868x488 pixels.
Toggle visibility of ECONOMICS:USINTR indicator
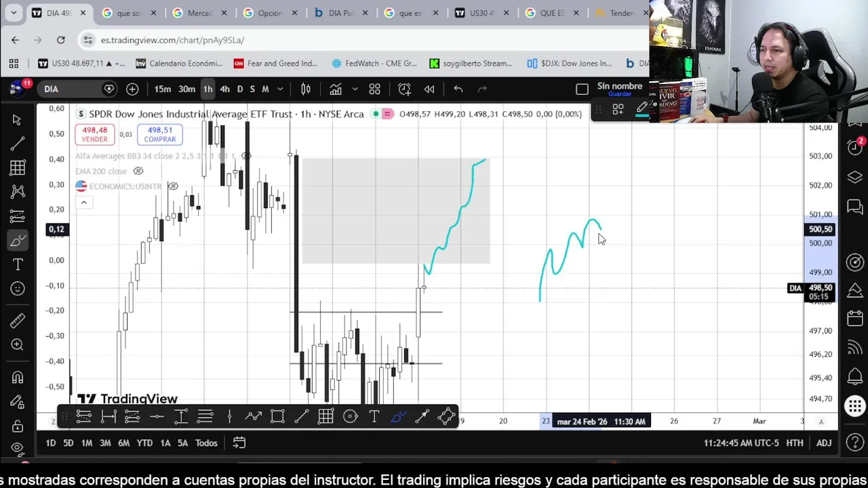173,186
